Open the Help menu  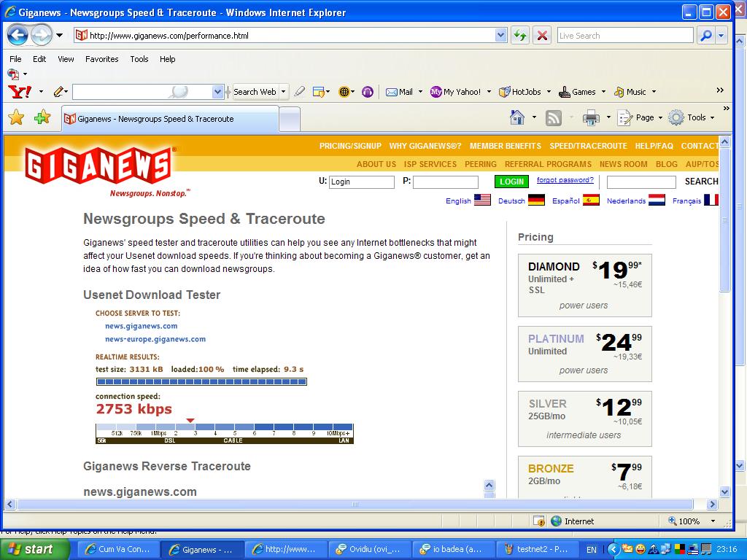coord(167,59)
